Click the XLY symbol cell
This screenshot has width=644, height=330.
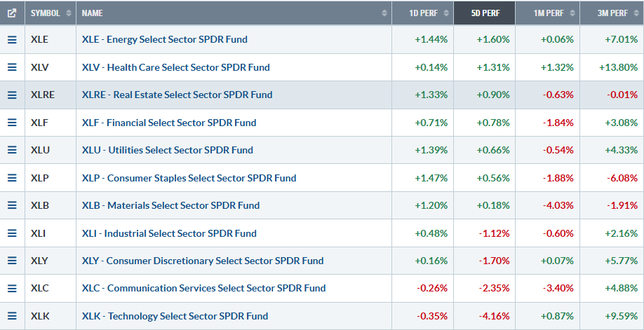coord(40,261)
